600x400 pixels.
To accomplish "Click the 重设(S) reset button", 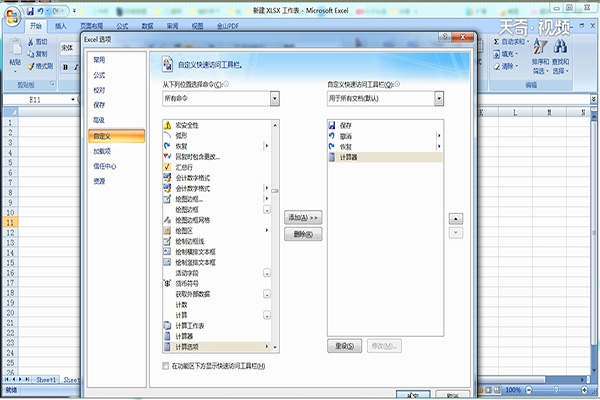I will [x=344, y=346].
